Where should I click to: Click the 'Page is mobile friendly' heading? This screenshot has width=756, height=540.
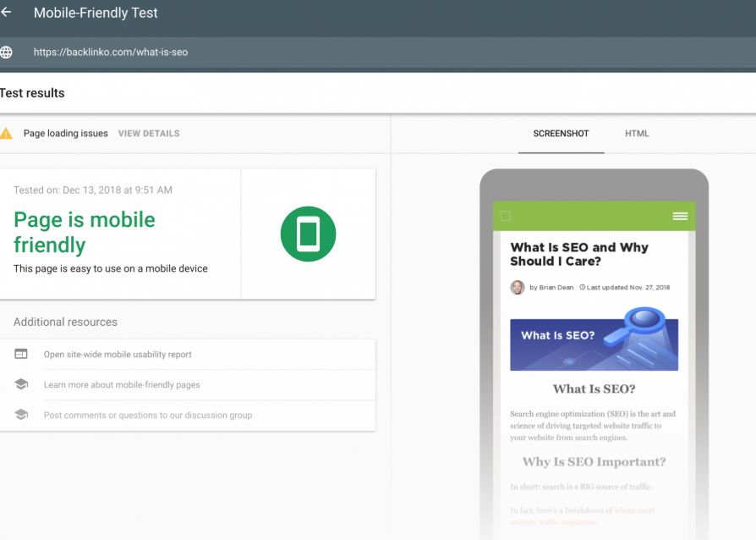(x=85, y=232)
